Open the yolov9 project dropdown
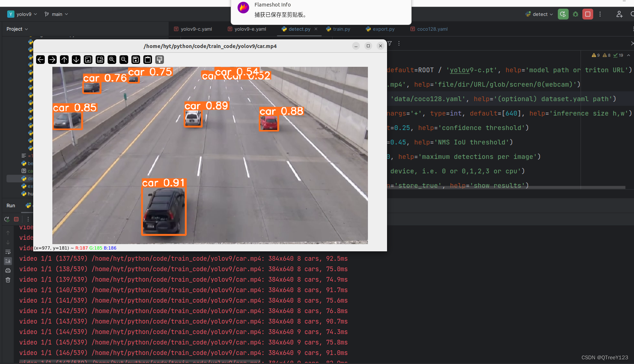The width and height of the screenshot is (634, 364). tap(22, 14)
